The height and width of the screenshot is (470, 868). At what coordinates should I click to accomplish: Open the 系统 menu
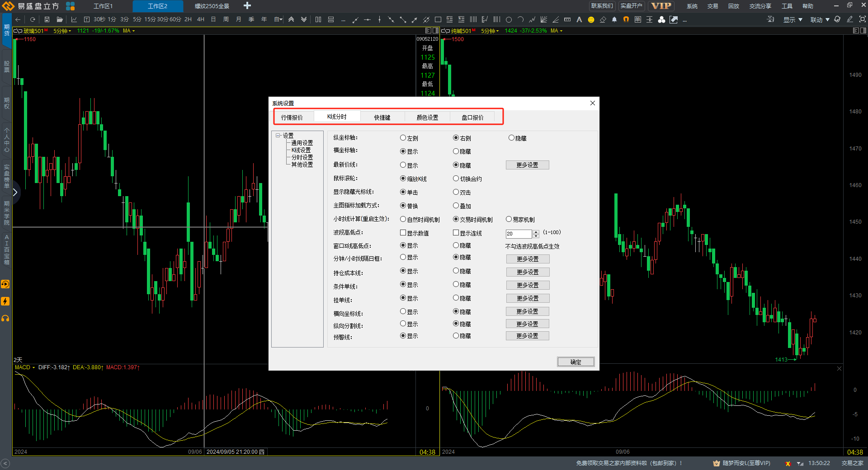pyautogui.click(x=692, y=6)
